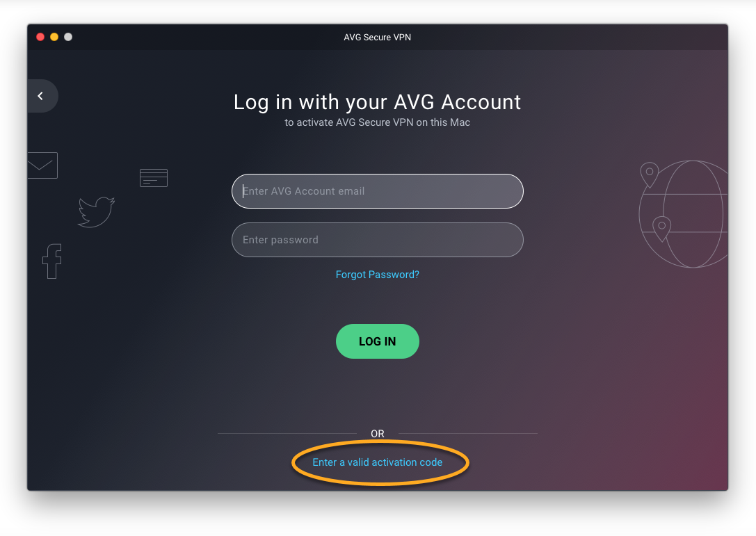Click the 'Log in with your AVG Account' heading
The image size is (756, 536).
378,103
